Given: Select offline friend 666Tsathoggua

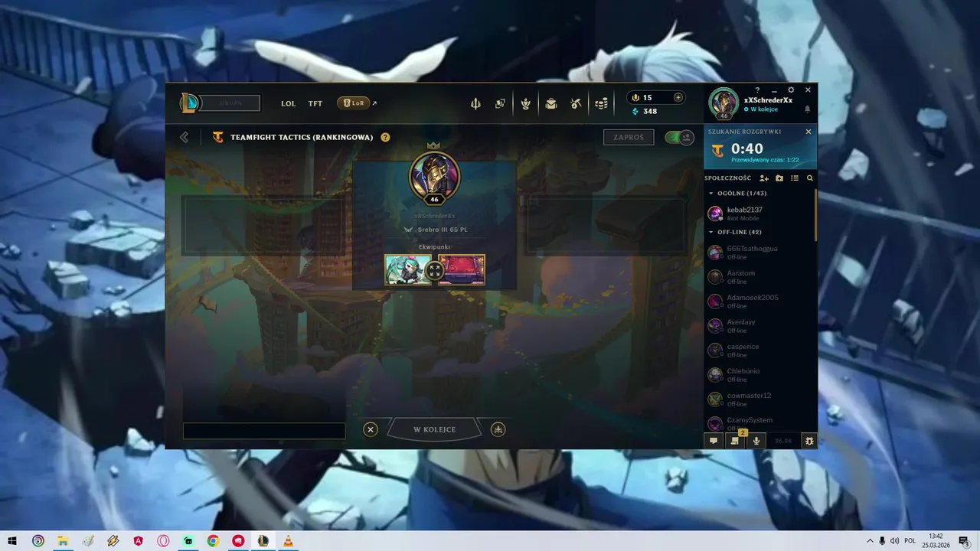Looking at the screenshot, I should point(759,253).
